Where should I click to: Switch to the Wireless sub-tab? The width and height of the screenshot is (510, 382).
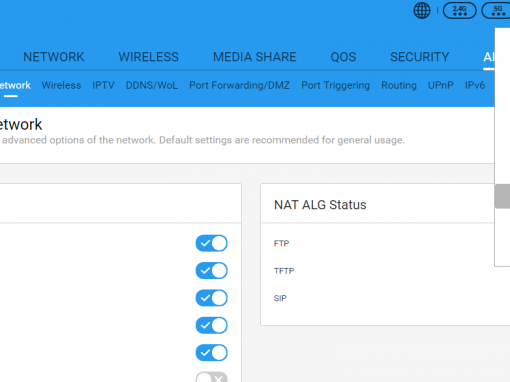pos(61,85)
